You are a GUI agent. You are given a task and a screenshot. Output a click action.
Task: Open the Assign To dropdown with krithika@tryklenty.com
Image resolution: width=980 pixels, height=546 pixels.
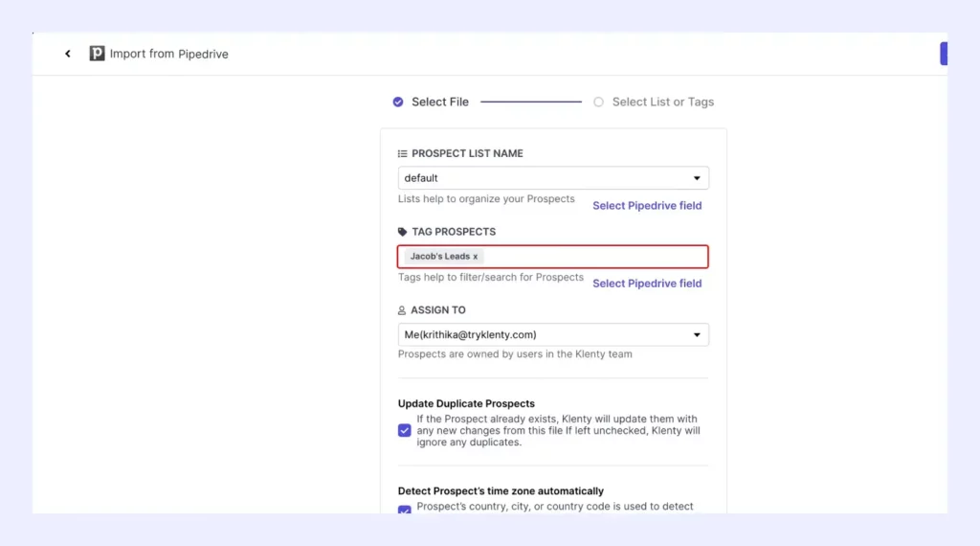553,334
